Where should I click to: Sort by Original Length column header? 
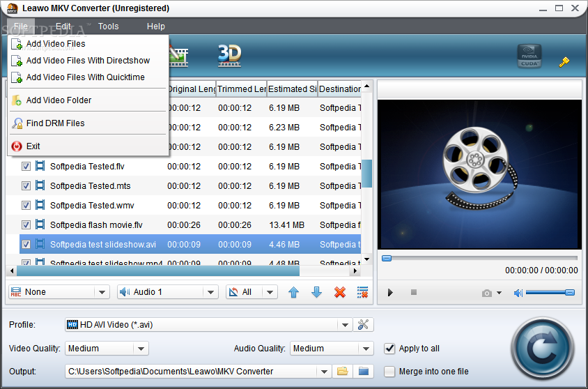click(192, 89)
